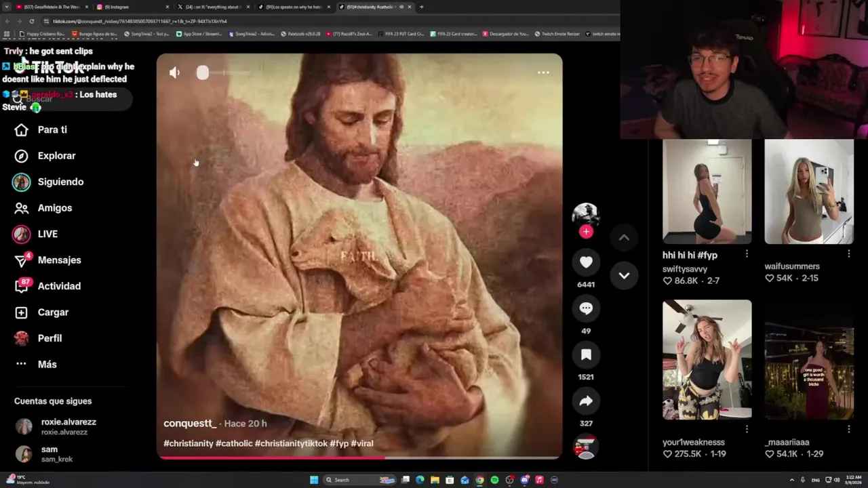Mute the TikTok video sound
The height and width of the screenshot is (488, 868).
(x=174, y=73)
